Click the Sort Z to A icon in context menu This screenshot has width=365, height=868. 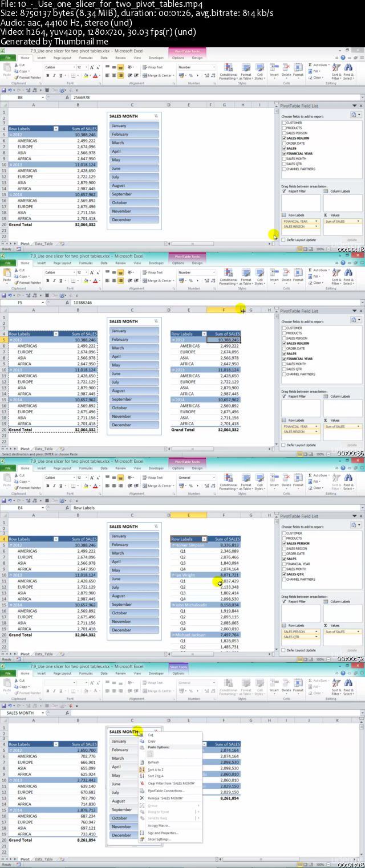click(142, 776)
